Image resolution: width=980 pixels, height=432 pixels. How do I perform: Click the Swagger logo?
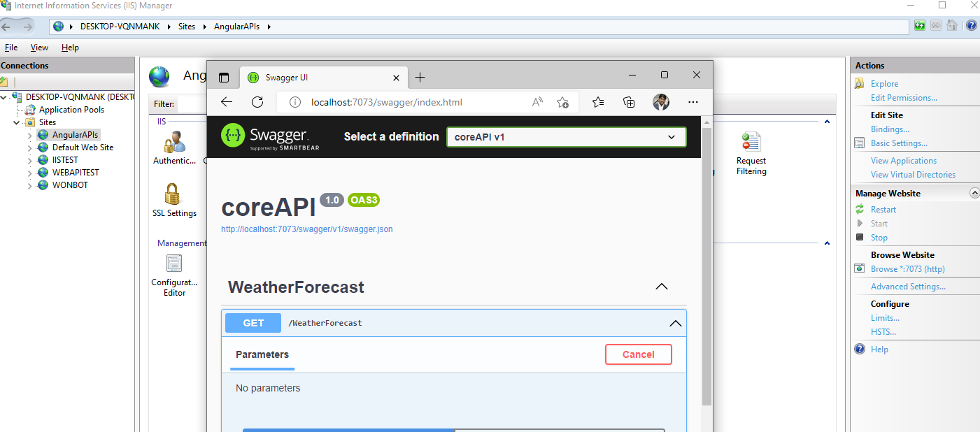[270, 136]
